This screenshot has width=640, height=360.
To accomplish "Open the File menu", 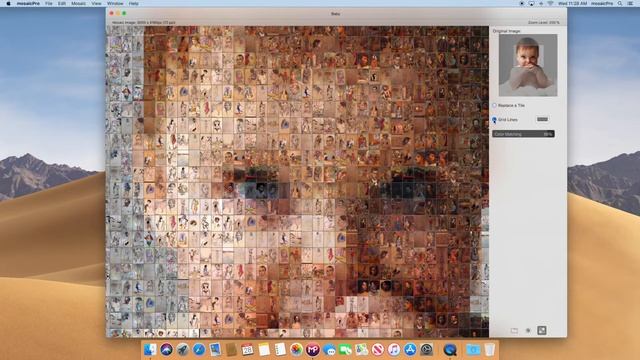I will tap(49, 3).
